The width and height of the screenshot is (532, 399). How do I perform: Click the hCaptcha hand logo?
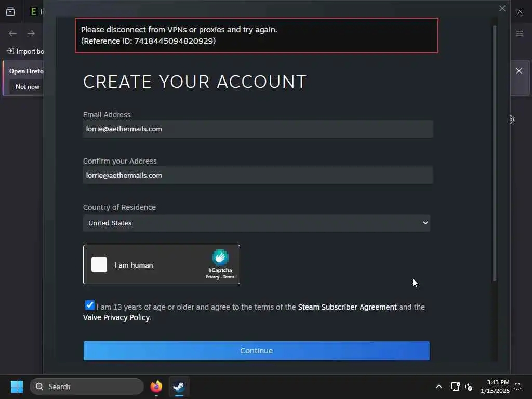point(220,257)
